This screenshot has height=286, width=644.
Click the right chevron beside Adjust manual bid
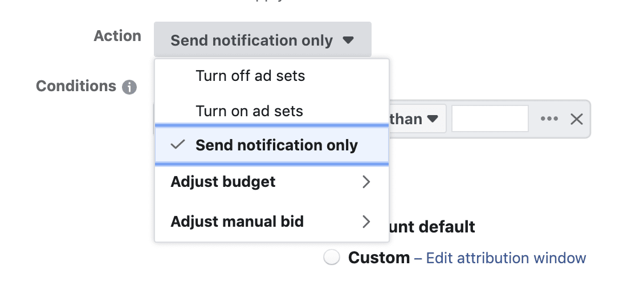[x=366, y=222]
